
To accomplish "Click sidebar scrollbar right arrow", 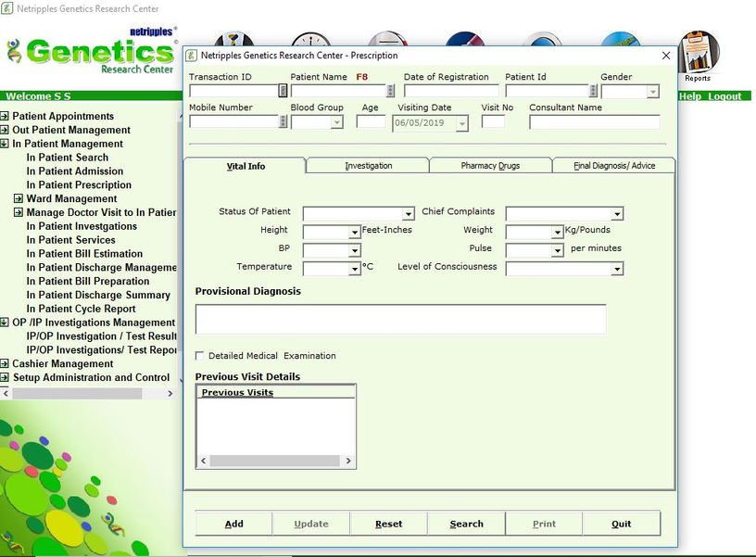I will [x=170, y=394].
